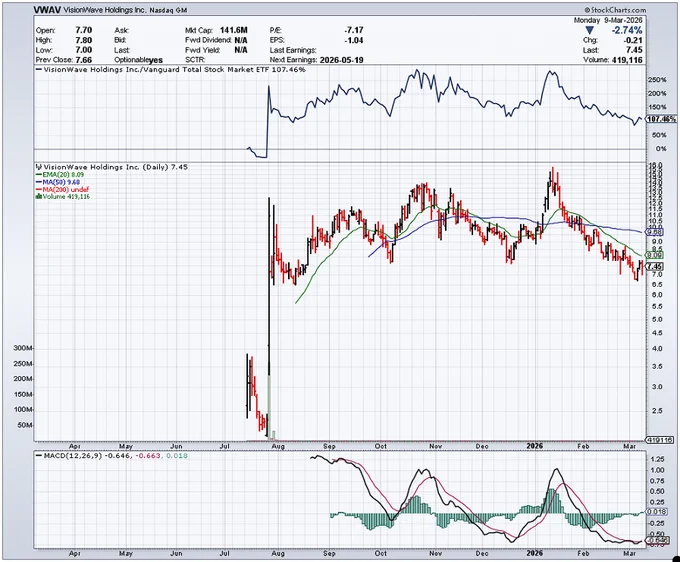Click the volume bars icon beside Volume 419,116 legend
This screenshot has width=680, height=562.
39,196
